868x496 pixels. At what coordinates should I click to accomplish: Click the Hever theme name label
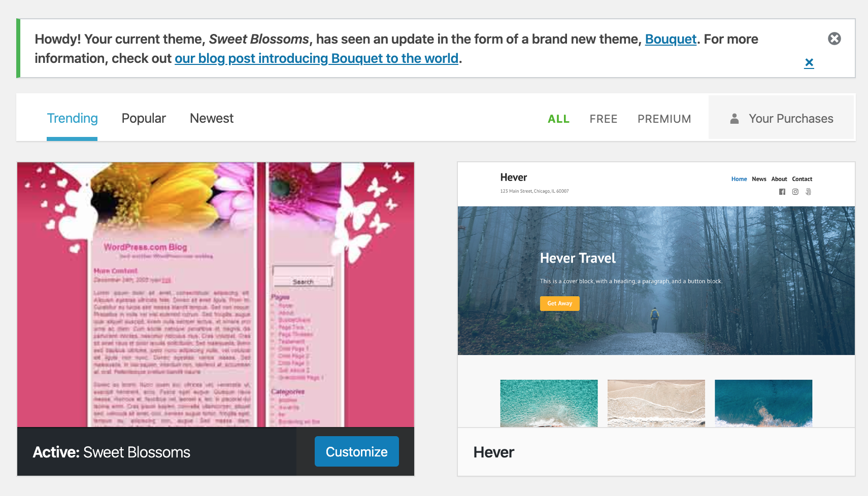pos(494,452)
